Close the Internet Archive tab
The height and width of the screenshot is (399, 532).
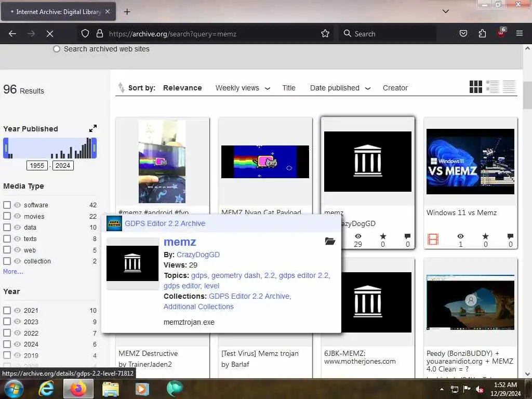coord(108,11)
